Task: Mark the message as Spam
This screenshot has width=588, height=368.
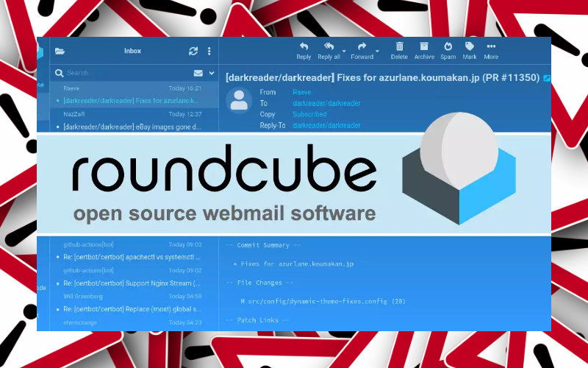Action: point(448,46)
